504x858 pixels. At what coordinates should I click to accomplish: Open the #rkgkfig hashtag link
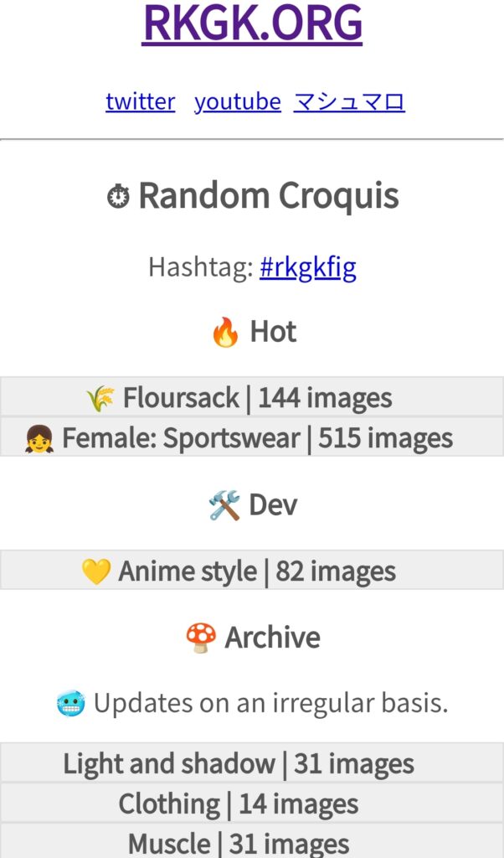pyautogui.click(x=308, y=267)
